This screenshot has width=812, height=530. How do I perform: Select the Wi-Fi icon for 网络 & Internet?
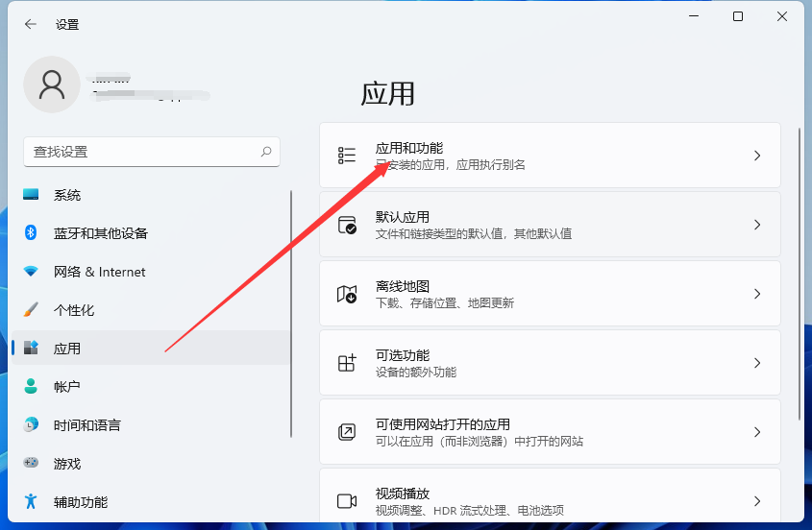(31, 271)
